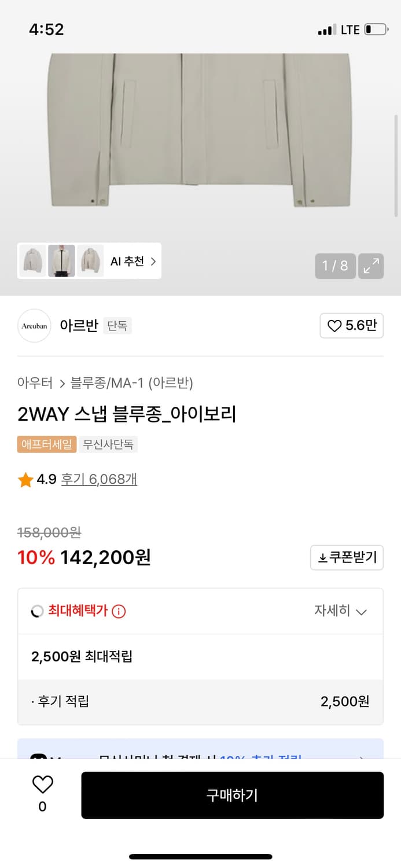The image size is (401, 868).
Task: Click the Areuban brand logo
Action: pyautogui.click(x=34, y=326)
